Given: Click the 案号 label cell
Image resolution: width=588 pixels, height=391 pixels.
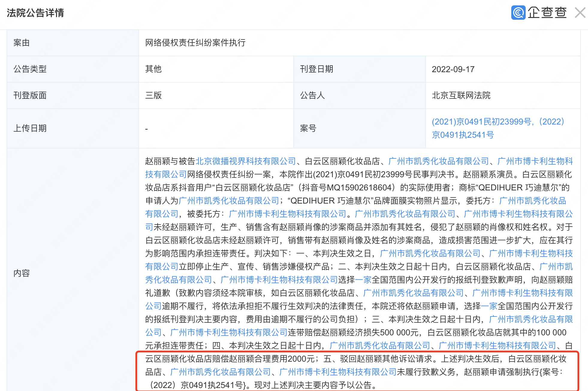Looking at the screenshot, I should click(360, 128).
